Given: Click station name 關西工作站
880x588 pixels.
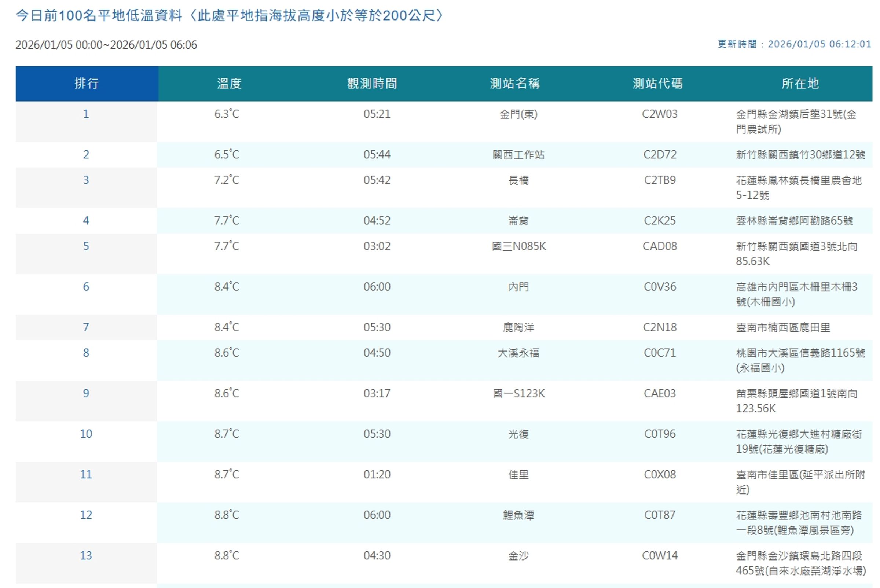Looking at the screenshot, I should click(x=518, y=154).
